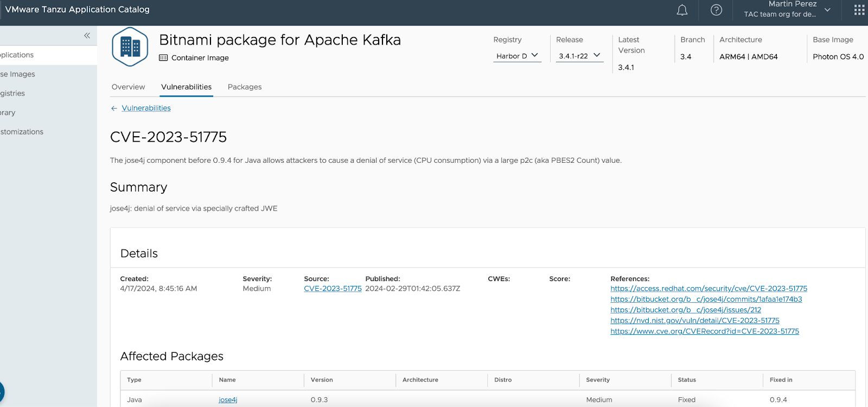Collapse the sidebar with double chevron

[87, 36]
